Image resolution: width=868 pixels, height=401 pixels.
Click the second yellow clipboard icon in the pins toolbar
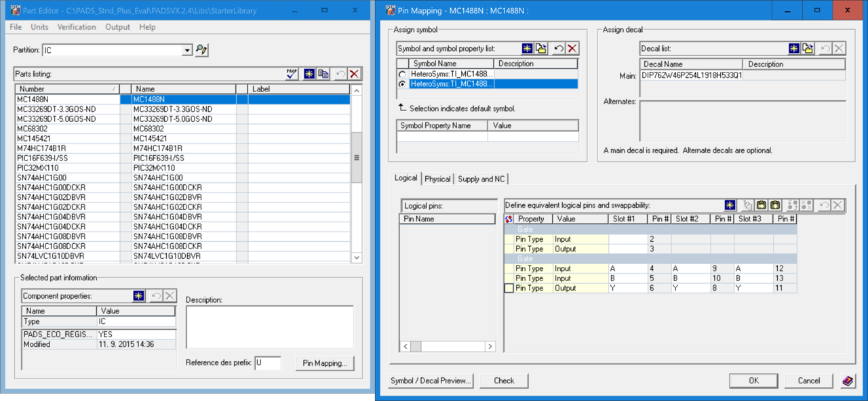(x=775, y=205)
